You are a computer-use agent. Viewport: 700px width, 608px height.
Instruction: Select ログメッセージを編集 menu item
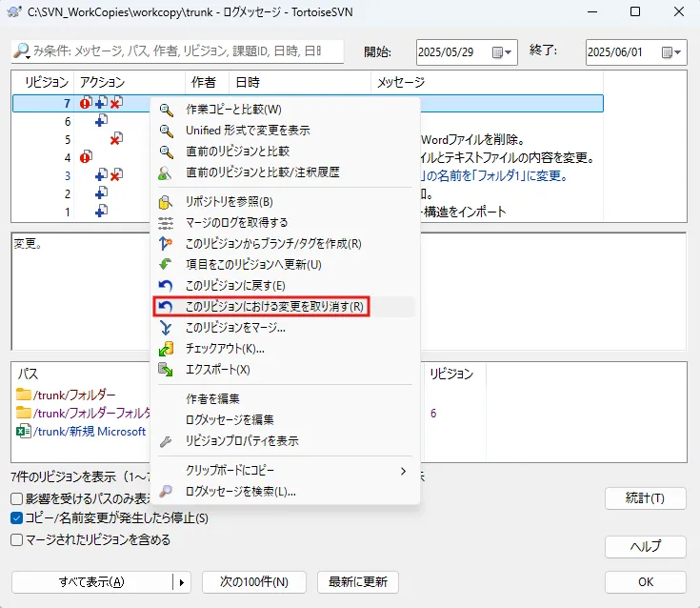tap(286, 419)
